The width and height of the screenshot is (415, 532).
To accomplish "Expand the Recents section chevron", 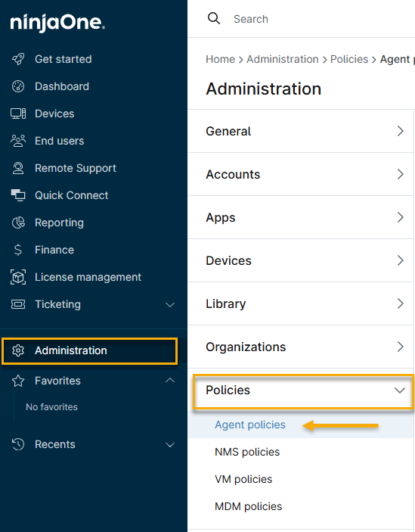I will pos(170,444).
